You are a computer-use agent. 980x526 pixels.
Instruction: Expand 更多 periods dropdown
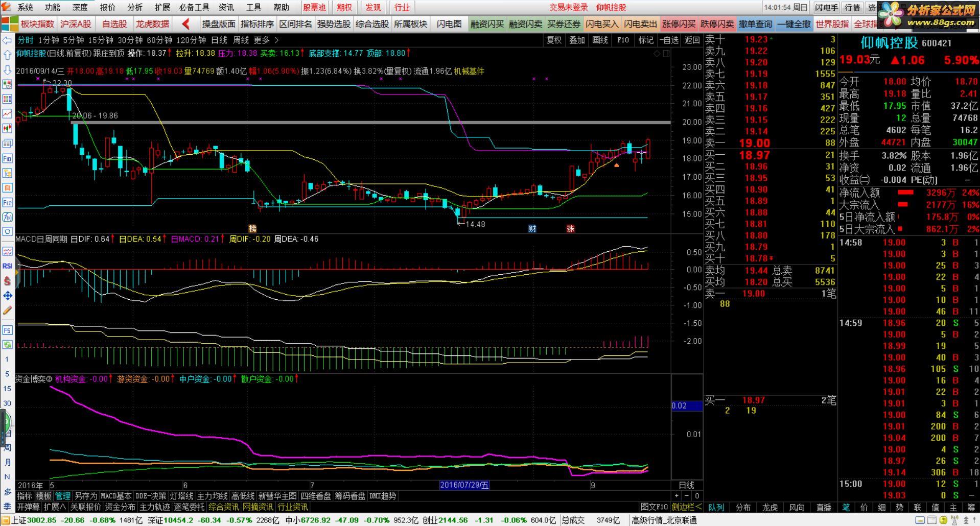coord(266,40)
